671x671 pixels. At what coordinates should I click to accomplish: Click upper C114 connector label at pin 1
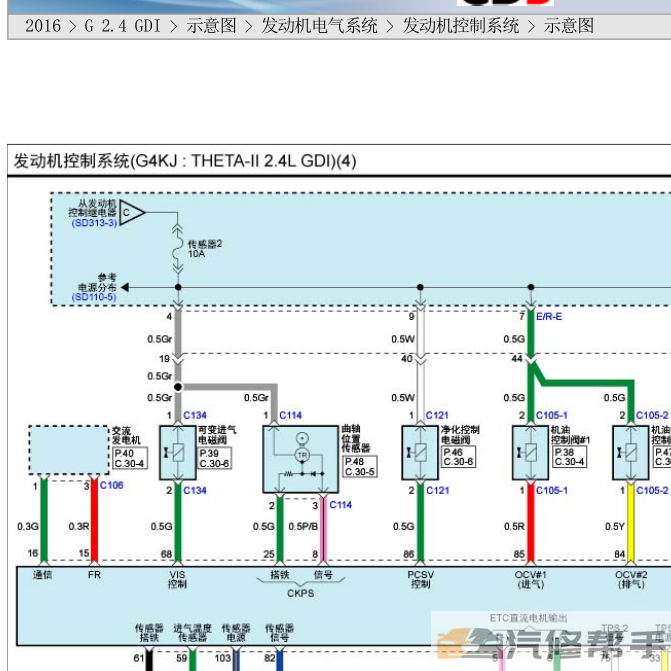(x=291, y=415)
